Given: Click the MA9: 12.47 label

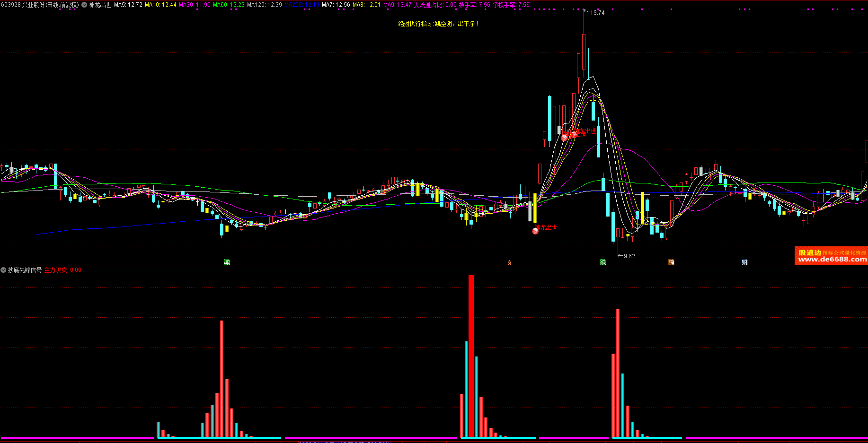Looking at the screenshot, I should click(x=397, y=5).
